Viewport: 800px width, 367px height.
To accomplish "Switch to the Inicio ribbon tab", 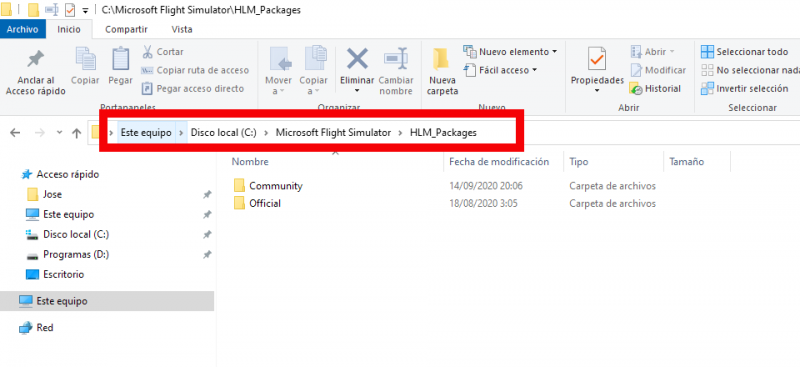I will pyautogui.click(x=69, y=29).
